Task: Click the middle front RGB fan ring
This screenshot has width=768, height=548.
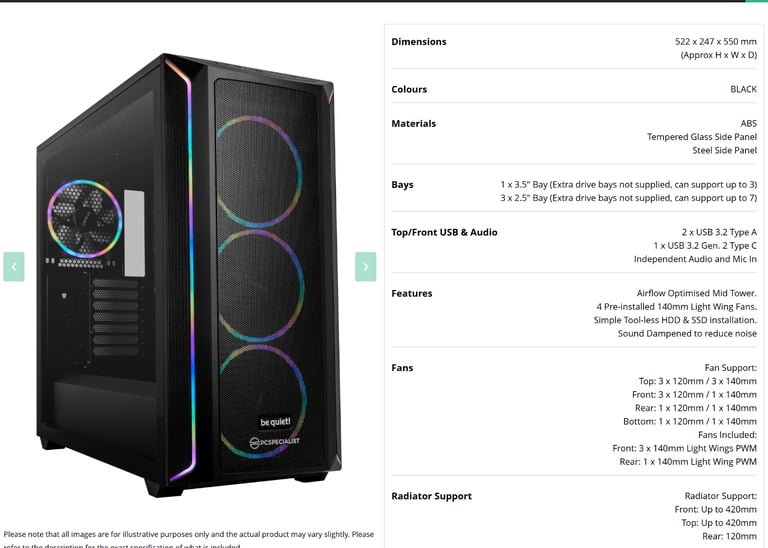Action: point(261,286)
